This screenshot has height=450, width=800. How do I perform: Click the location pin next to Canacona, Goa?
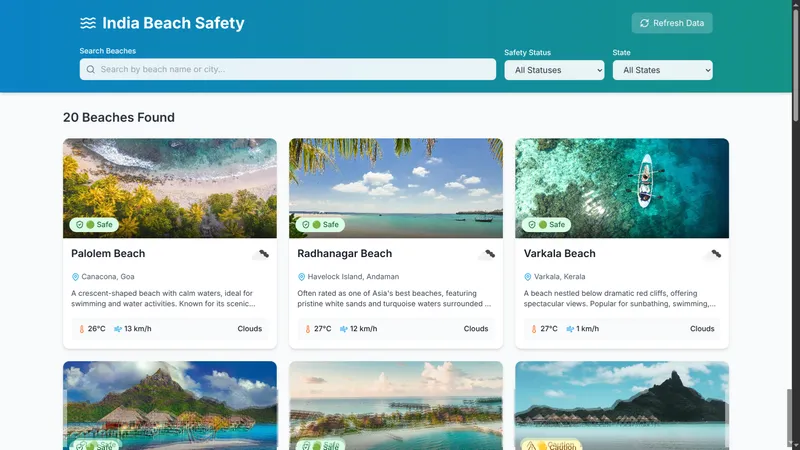pos(75,277)
